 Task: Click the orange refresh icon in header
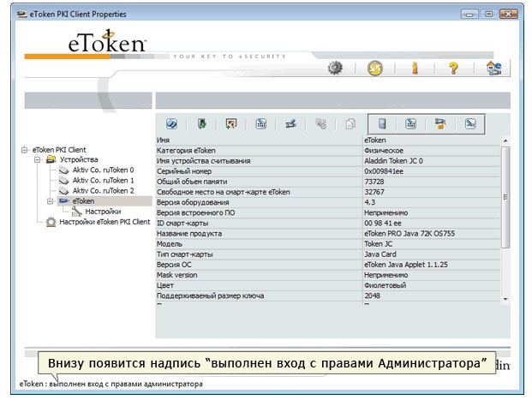374,69
